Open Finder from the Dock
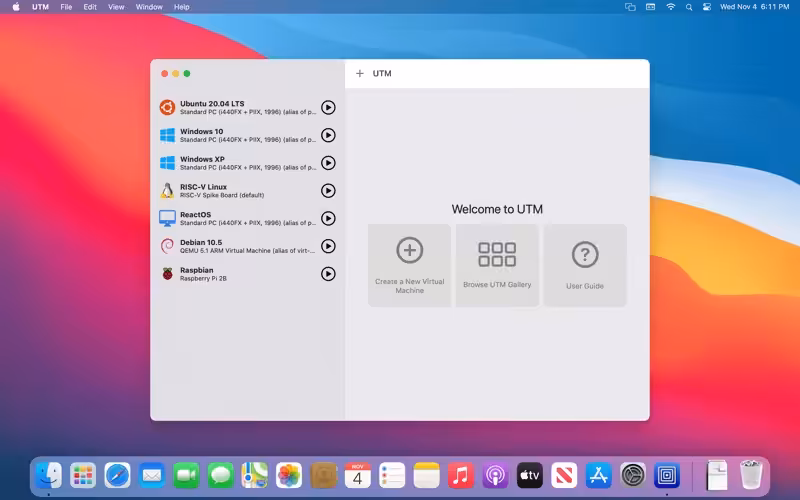 [x=48, y=475]
